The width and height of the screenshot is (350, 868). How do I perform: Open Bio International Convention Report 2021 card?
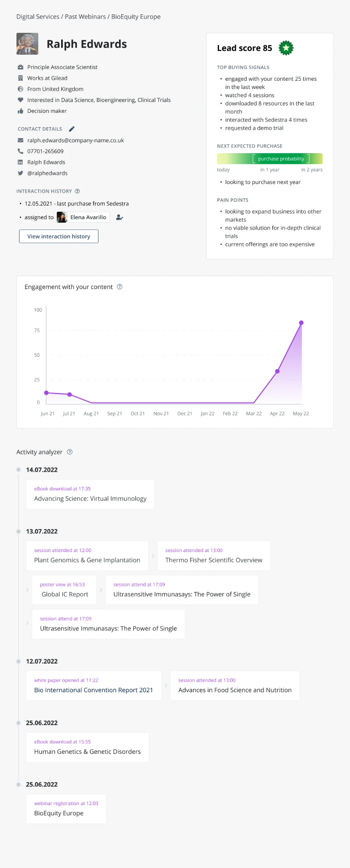(94, 686)
